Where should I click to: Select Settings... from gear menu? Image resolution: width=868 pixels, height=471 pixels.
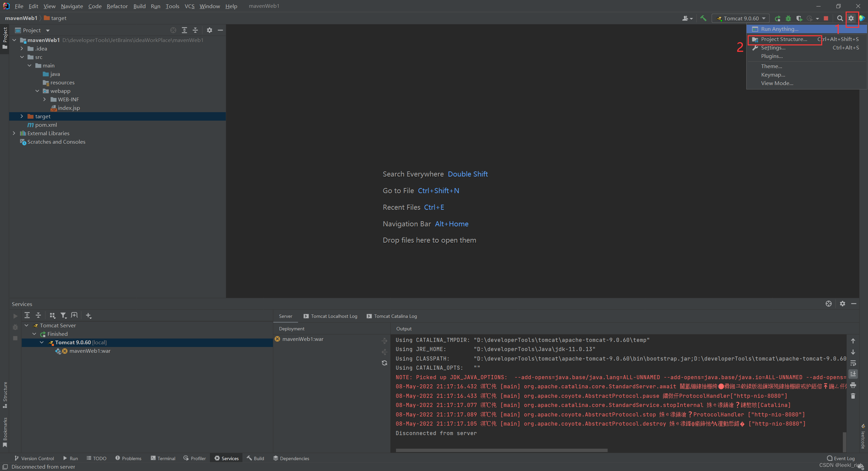(807, 47)
